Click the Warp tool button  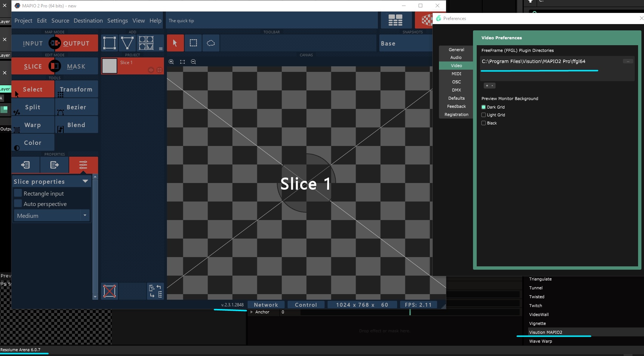point(33,125)
